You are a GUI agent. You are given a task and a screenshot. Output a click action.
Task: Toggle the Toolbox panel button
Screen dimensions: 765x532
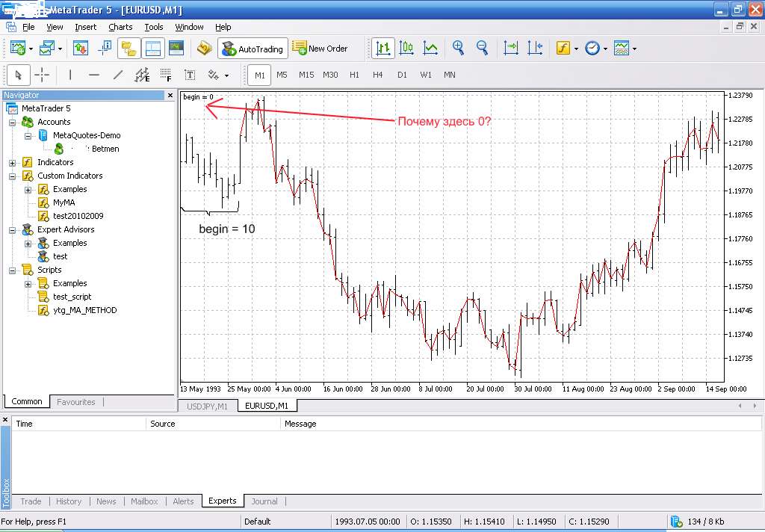pos(152,49)
